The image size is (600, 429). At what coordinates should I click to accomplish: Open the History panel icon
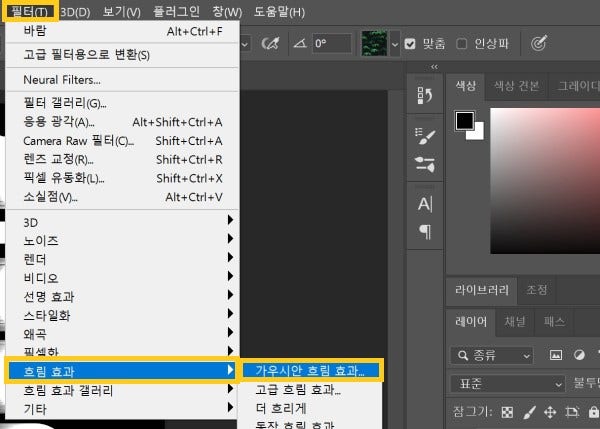[x=425, y=95]
